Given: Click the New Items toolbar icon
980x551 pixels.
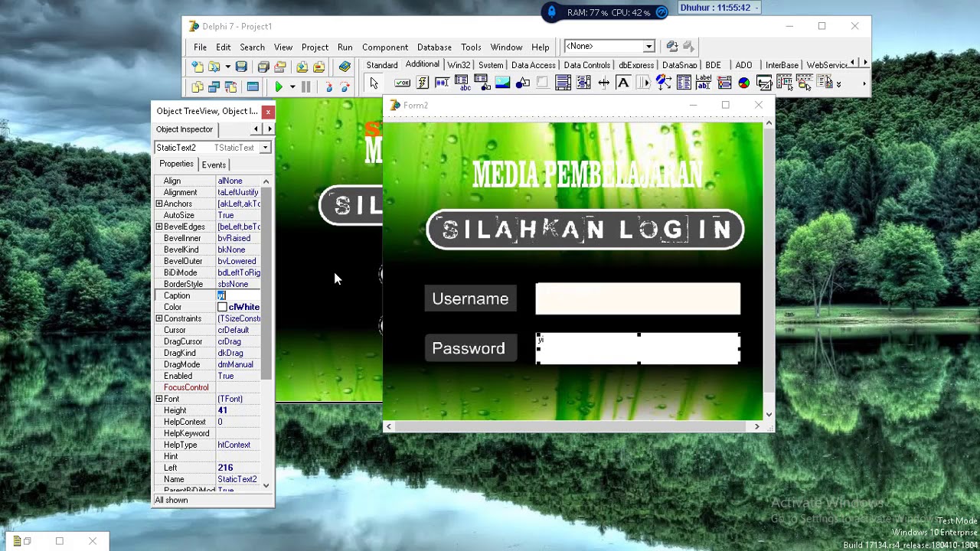Looking at the screenshot, I should (198, 67).
